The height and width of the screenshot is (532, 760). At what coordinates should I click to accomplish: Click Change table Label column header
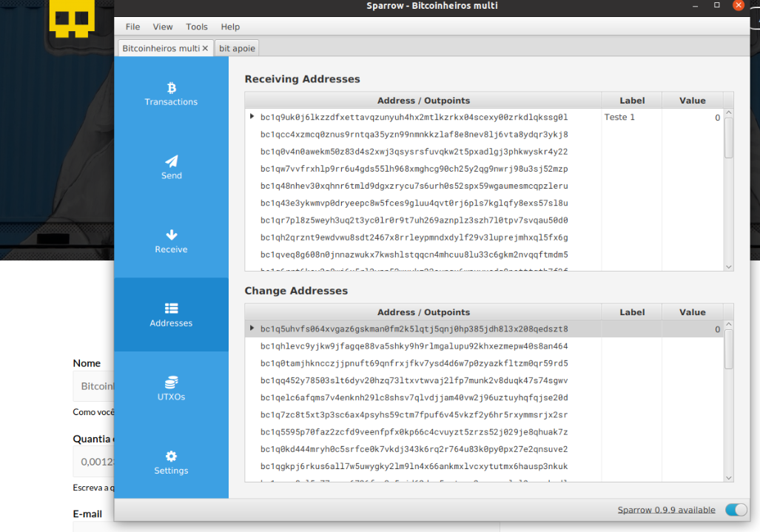631,312
